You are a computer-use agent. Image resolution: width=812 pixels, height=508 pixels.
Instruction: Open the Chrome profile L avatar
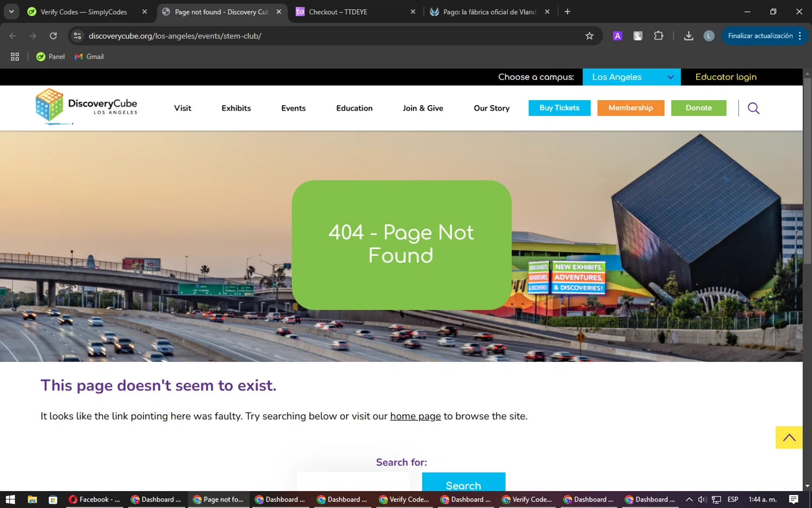click(x=709, y=36)
